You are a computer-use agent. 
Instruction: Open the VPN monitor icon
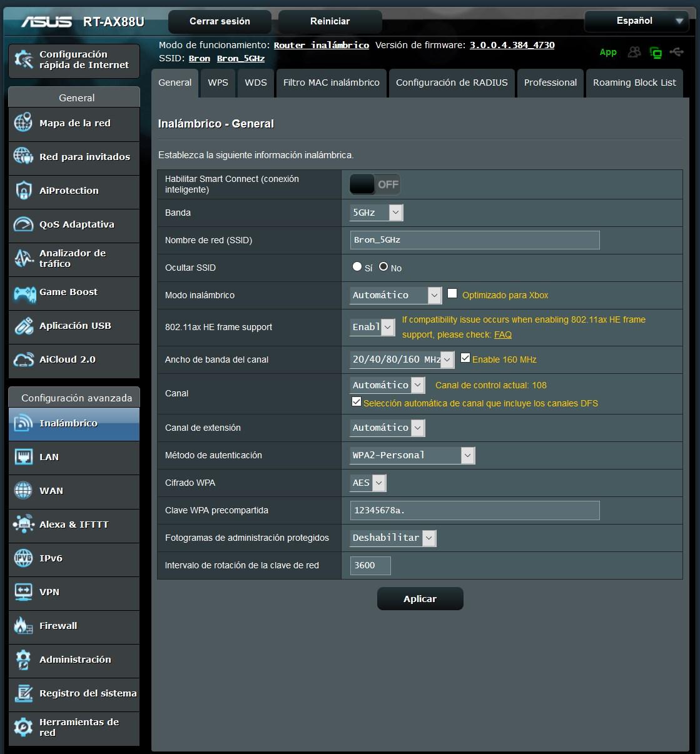coord(23,592)
